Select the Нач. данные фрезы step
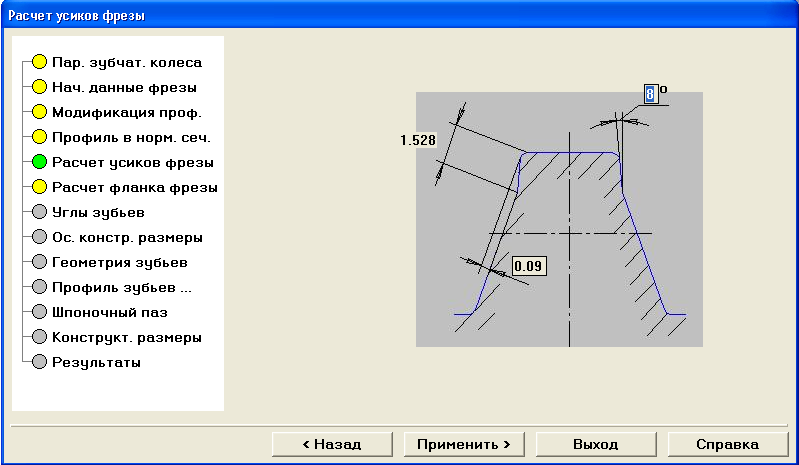This screenshot has height=465, width=799. click(124, 88)
